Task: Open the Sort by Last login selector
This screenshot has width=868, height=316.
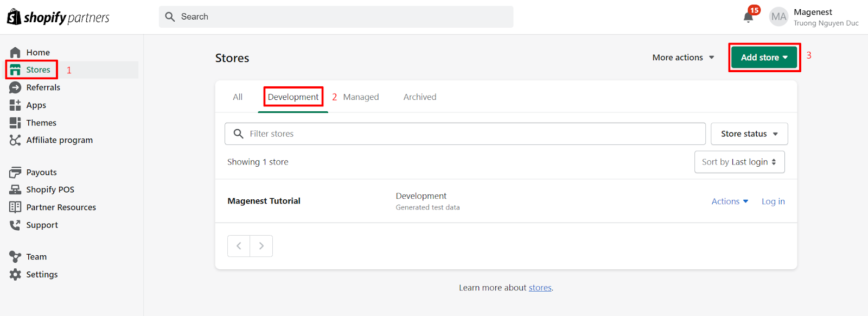Action: (739, 162)
